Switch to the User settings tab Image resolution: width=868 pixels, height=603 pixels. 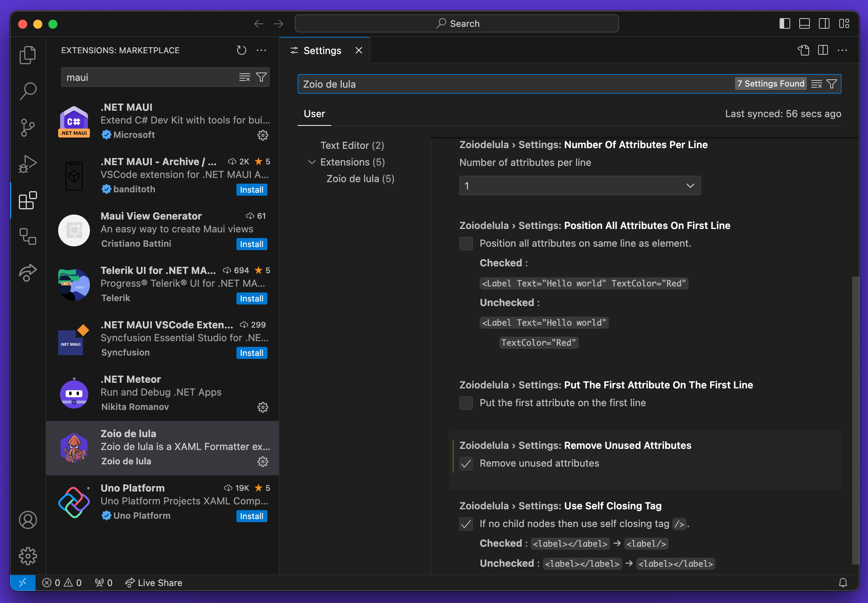(x=314, y=114)
